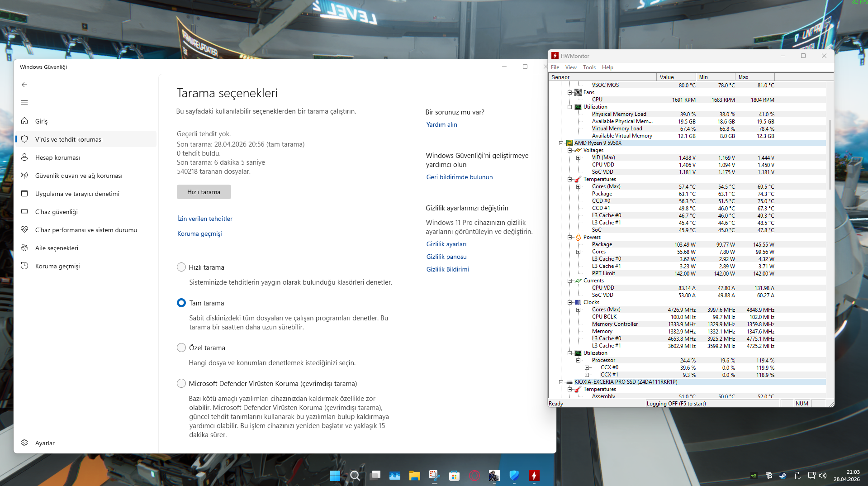Image resolution: width=868 pixels, height=486 pixels.
Task: Open Cihaz performansı ve sistem durumu heart icon
Action: point(24,229)
